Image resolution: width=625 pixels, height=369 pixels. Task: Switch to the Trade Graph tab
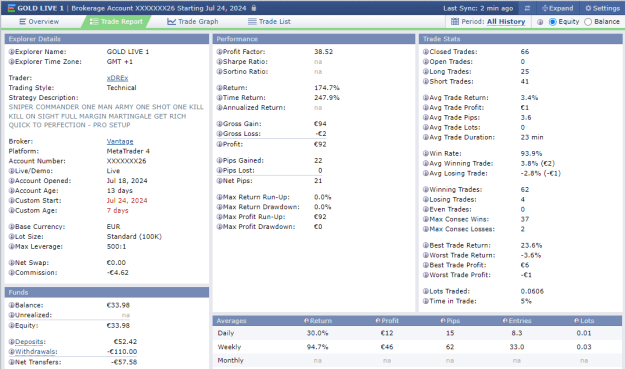click(193, 22)
